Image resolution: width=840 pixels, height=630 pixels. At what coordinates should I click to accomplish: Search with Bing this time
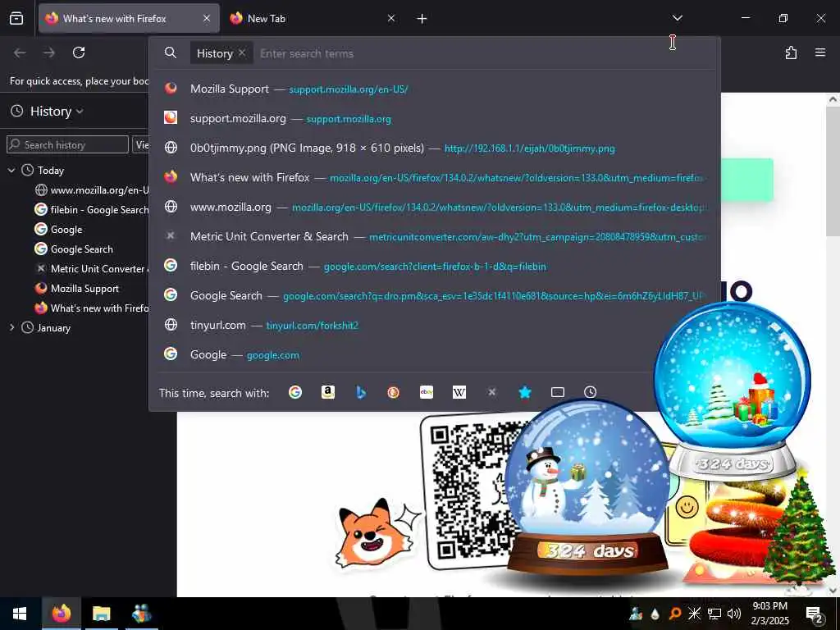click(361, 393)
